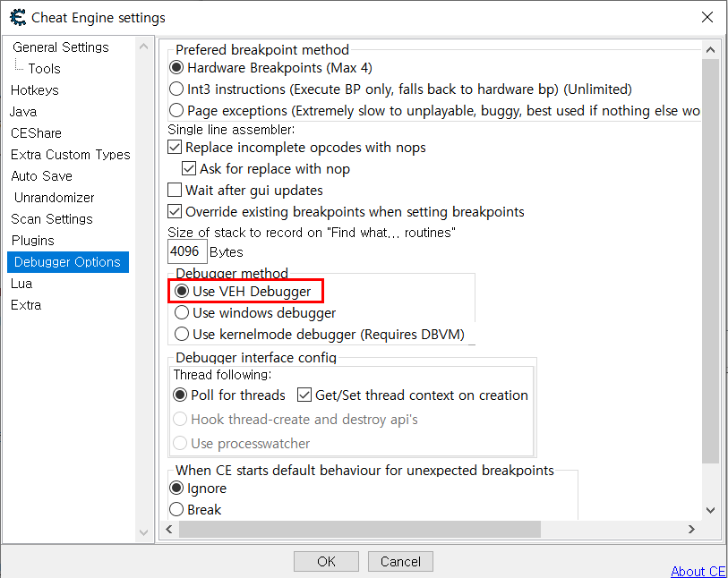Open Extra Custom Types page
728x578 pixels.
coord(71,155)
